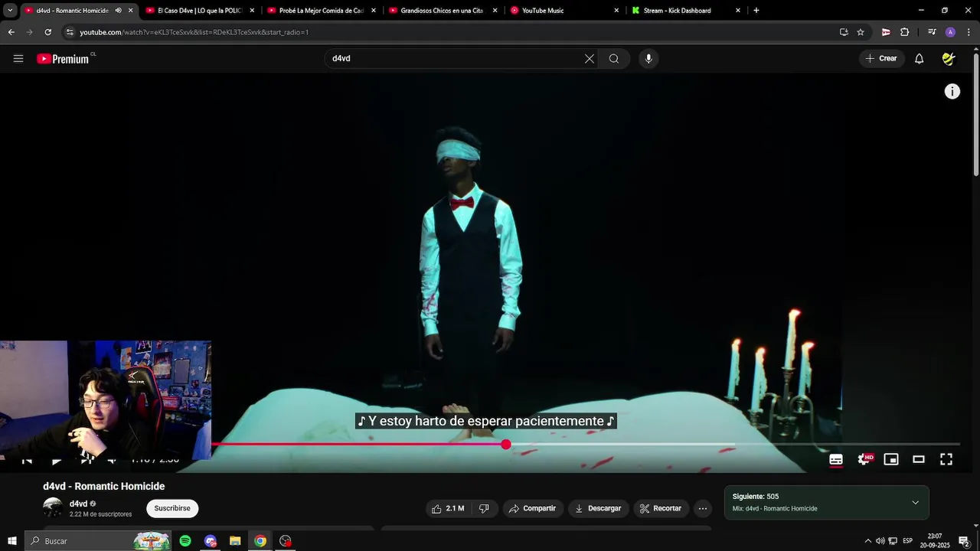Open Chrome three-dot menu
980x551 pixels.
coord(969,32)
